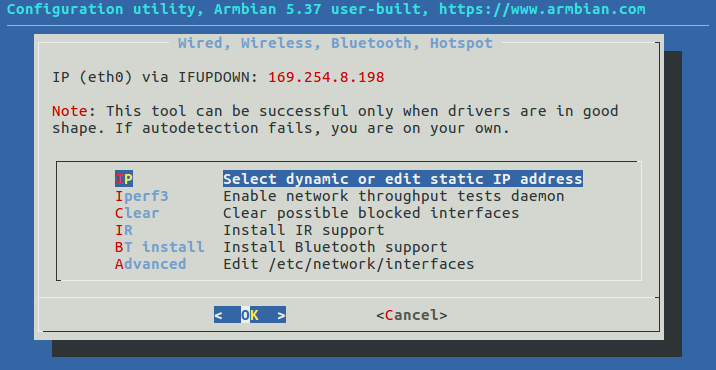Click 'Install IR support' description
Screen dimensions: 716x370
304,230
